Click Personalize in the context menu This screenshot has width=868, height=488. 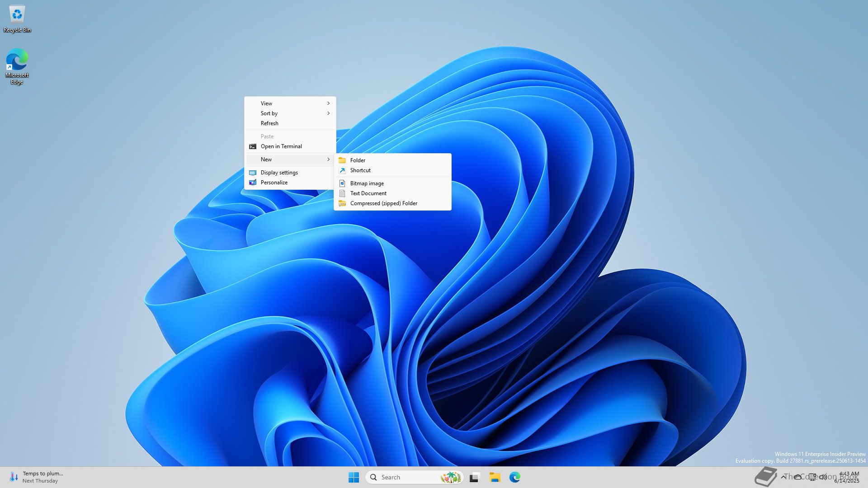[274, 183]
